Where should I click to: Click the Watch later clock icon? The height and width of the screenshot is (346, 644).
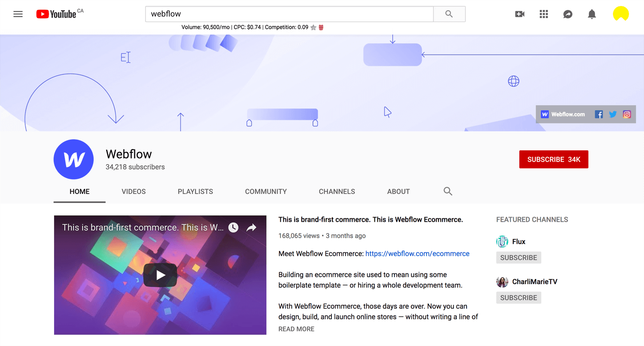(x=233, y=227)
